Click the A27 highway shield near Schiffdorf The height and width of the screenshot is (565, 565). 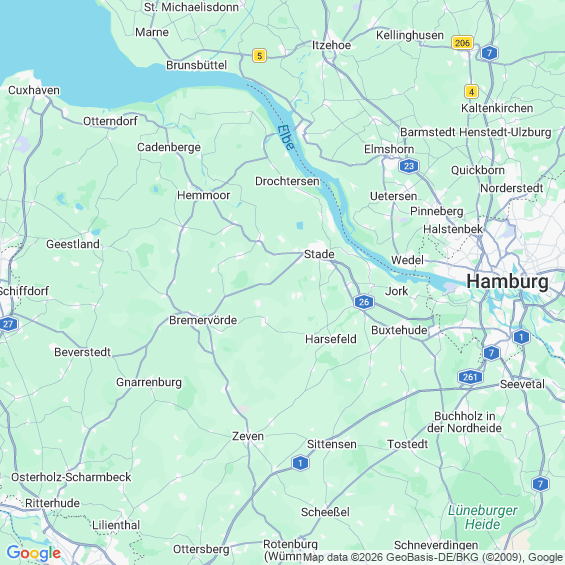point(8,324)
